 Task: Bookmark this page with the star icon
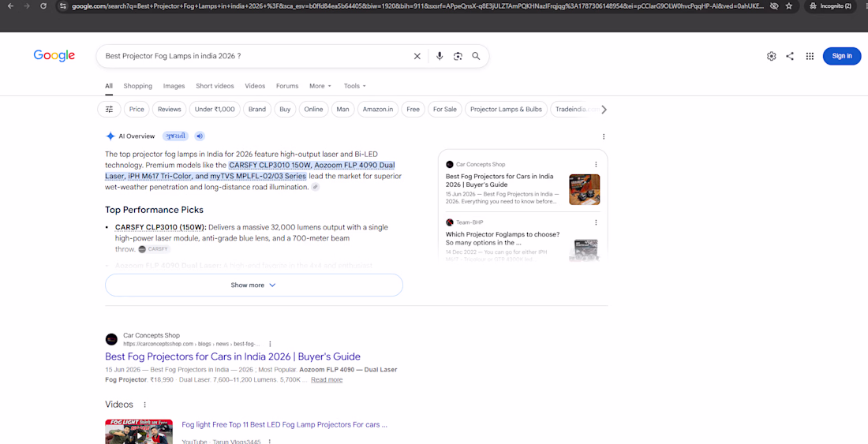789,6
